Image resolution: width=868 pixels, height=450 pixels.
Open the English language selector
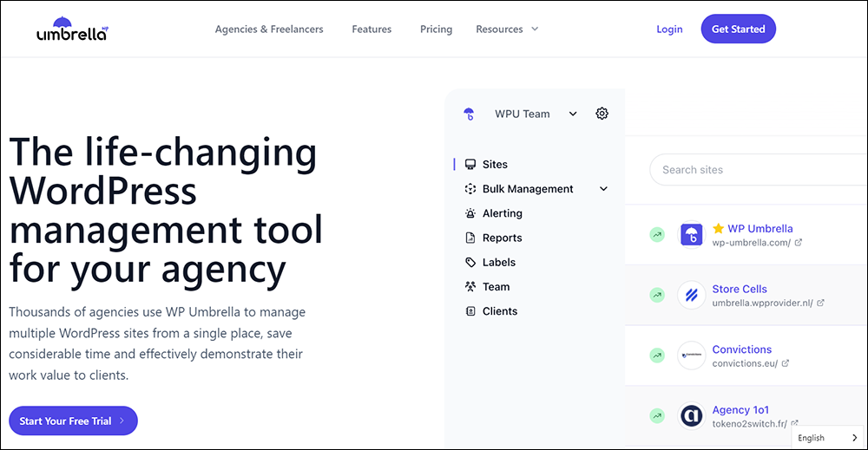pos(827,437)
